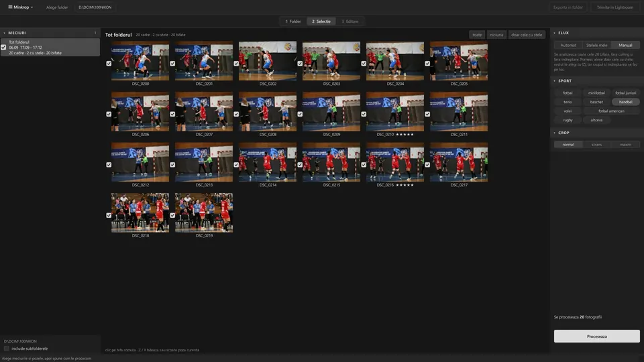Uncheck photo DSC_0204 checkbox
The image size is (644, 362).
point(364,64)
